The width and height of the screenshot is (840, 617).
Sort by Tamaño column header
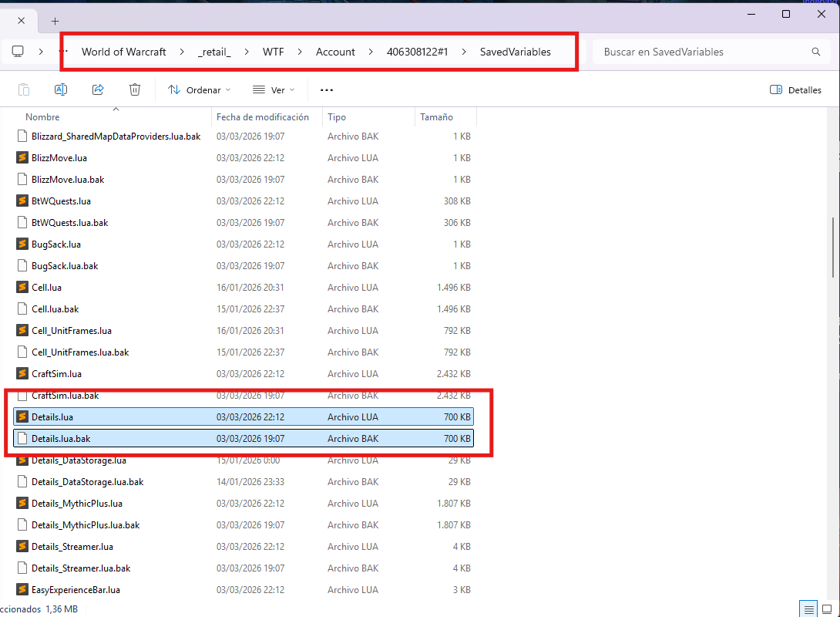436,117
